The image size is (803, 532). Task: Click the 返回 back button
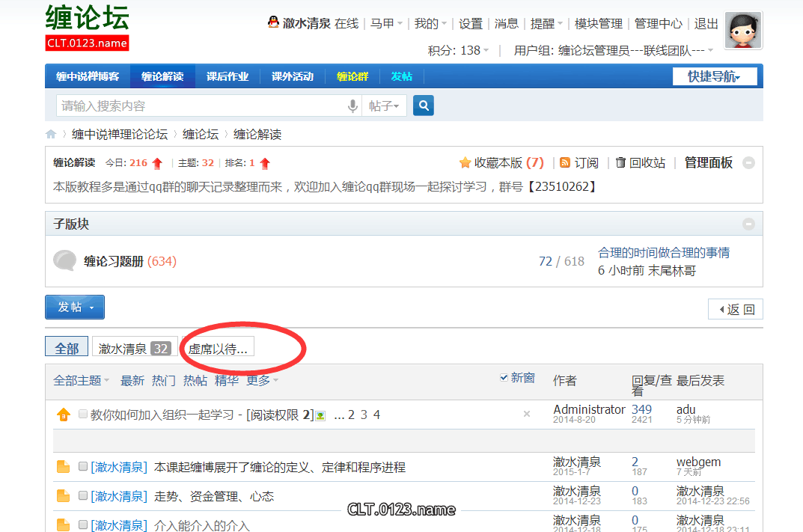tap(735, 309)
